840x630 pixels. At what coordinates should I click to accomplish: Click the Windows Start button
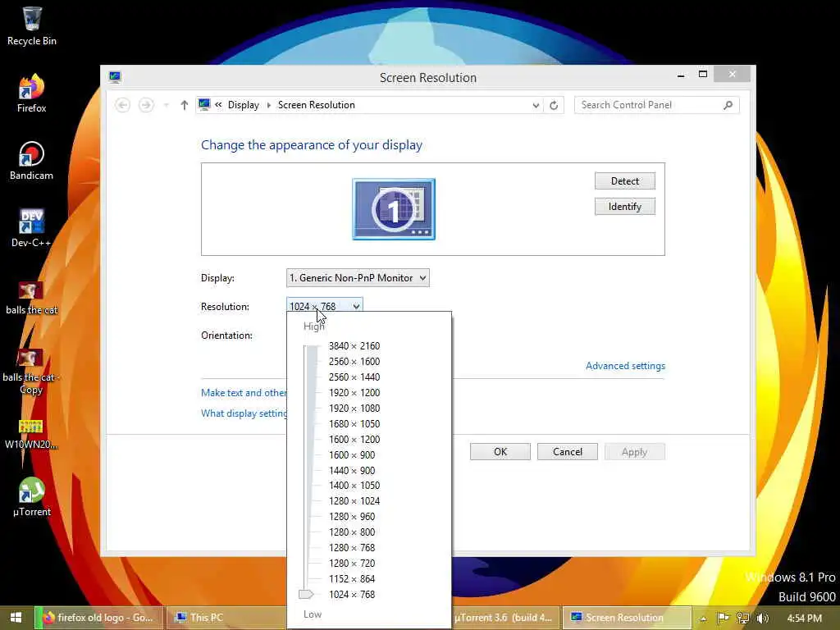click(x=16, y=618)
